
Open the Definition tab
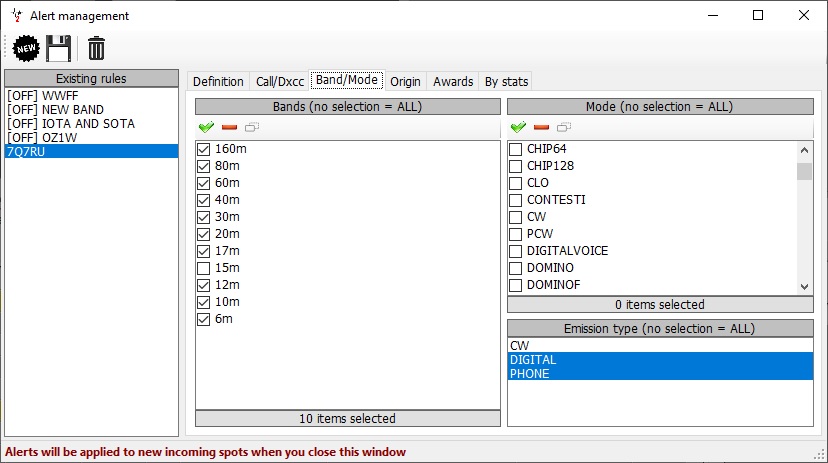click(218, 82)
